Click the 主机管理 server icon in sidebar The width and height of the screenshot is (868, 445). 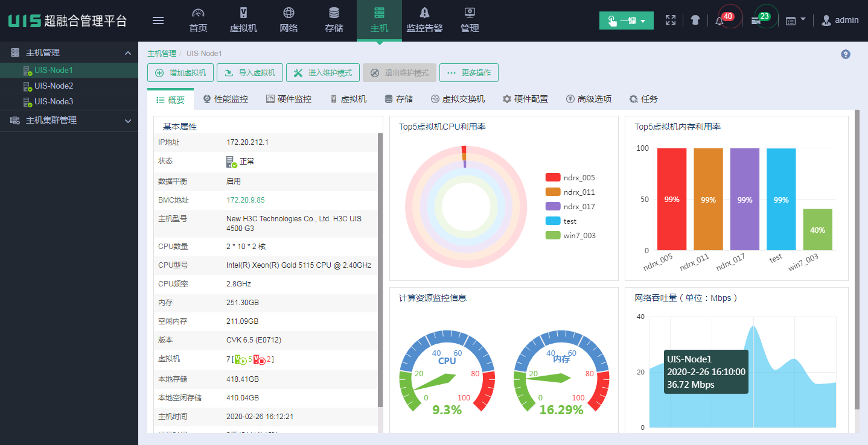[x=15, y=53]
